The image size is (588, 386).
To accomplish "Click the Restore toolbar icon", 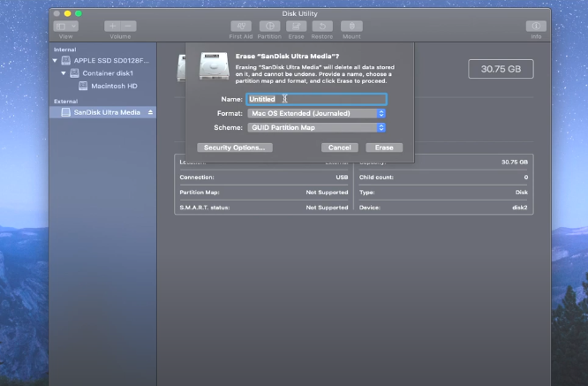I will coord(322,26).
